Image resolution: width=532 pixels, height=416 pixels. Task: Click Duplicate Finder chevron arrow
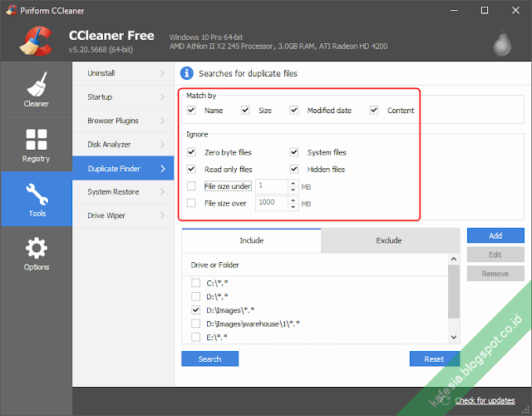163,168
